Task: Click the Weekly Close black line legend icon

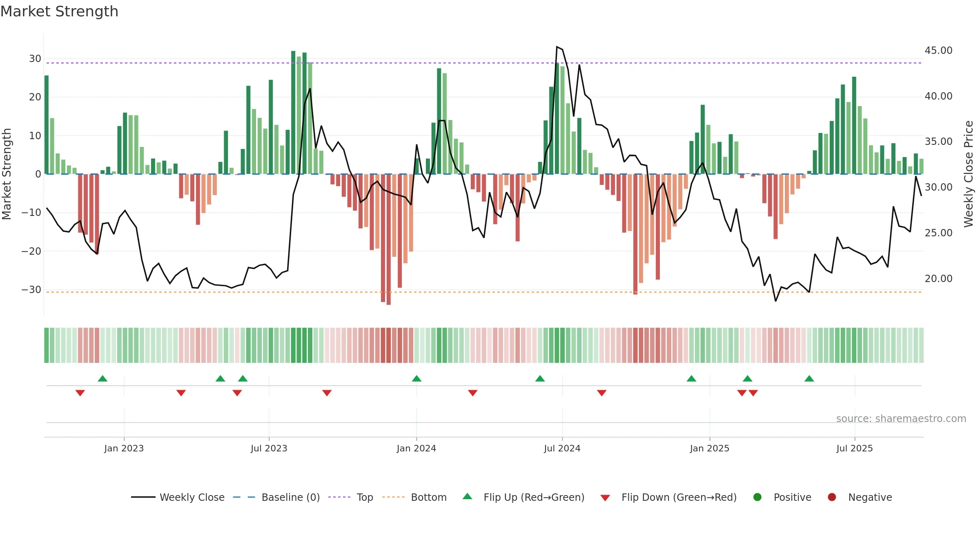Action: point(143,497)
